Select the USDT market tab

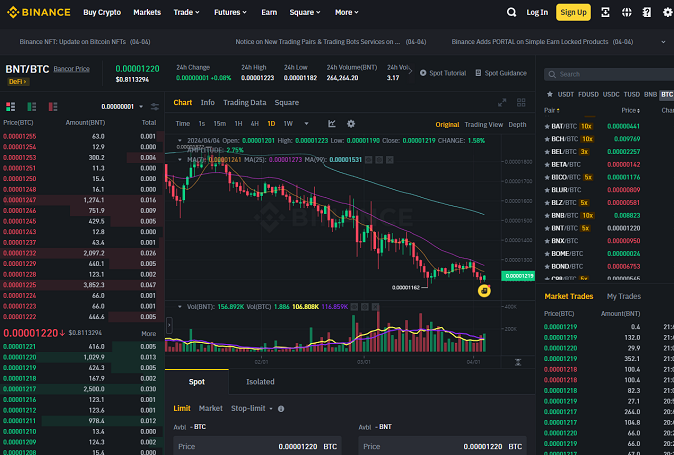566,95
